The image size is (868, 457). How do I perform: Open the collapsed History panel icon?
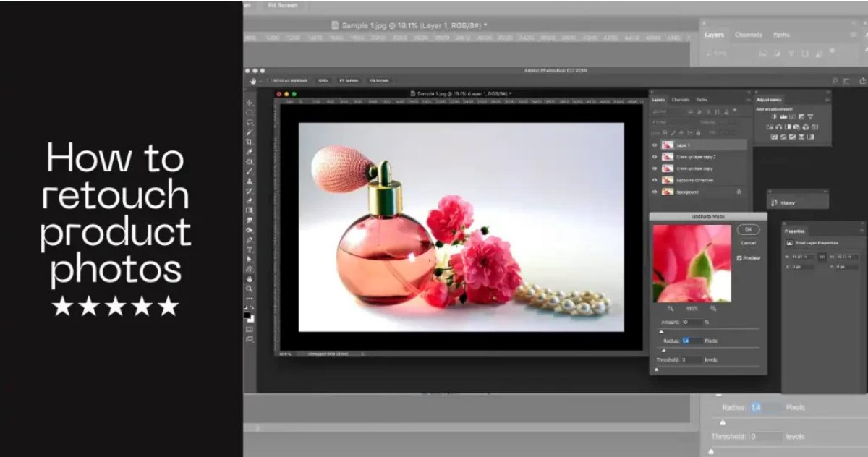pos(774,202)
